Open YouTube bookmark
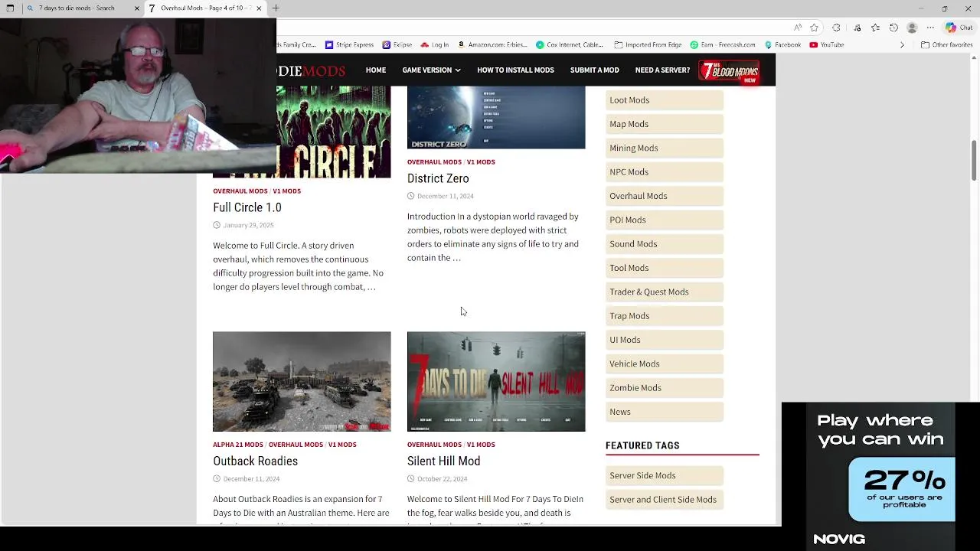Viewport: 980px width, 551px height. click(826, 44)
